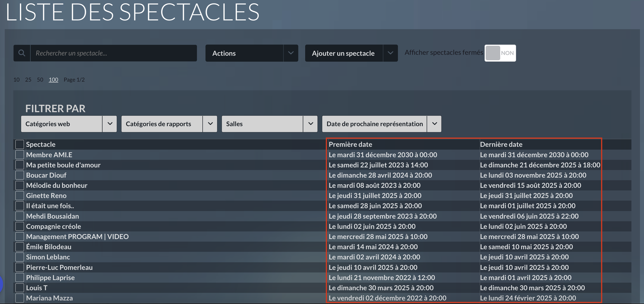Check the Boucar Diouf row checkbox
The image size is (644, 304).
pyautogui.click(x=19, y=175)
